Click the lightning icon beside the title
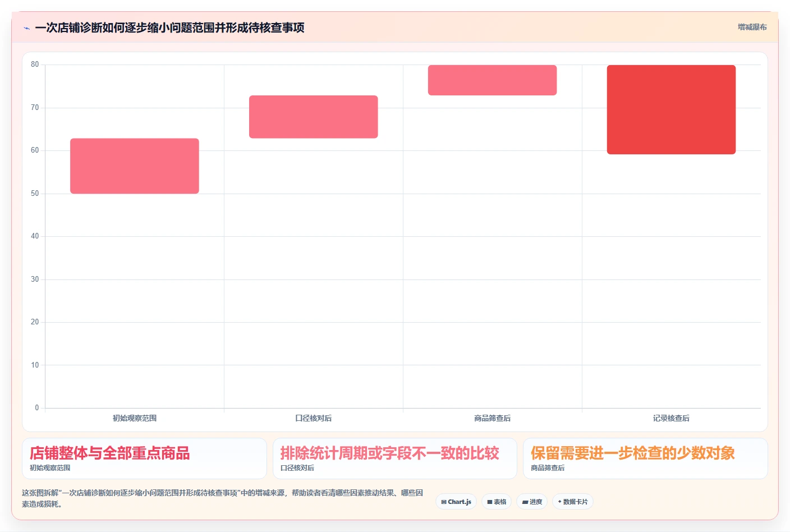Screen dimensions: 790x532 pos(26,28)
